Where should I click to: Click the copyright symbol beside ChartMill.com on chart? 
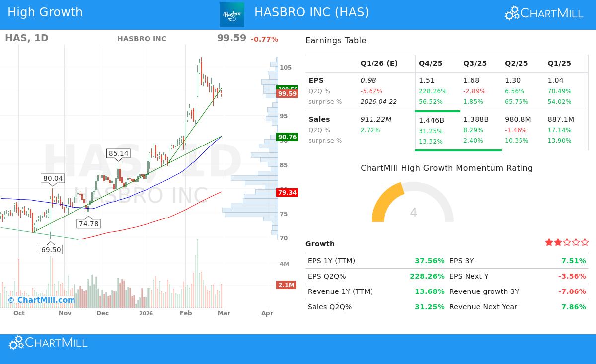click(x=10, y=300)
